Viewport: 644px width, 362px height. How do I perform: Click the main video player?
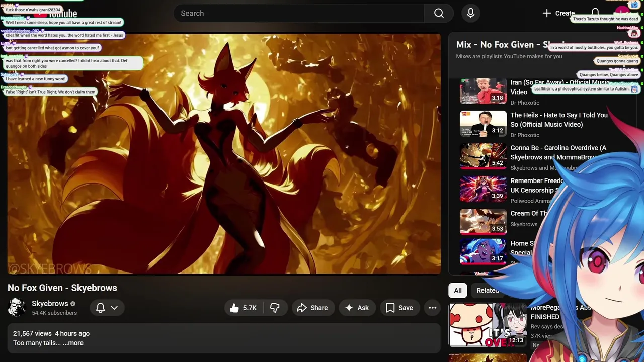tap(224, 154)
